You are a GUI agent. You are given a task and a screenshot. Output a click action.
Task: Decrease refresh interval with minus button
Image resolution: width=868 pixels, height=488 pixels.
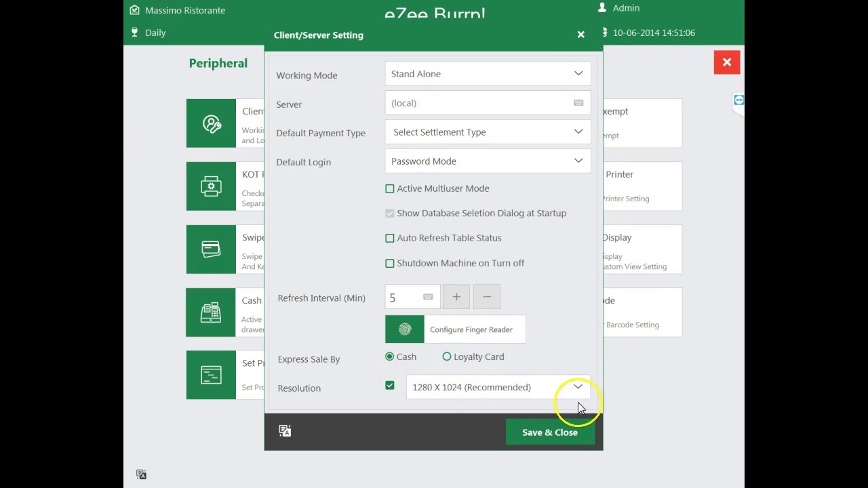point(487,297)
